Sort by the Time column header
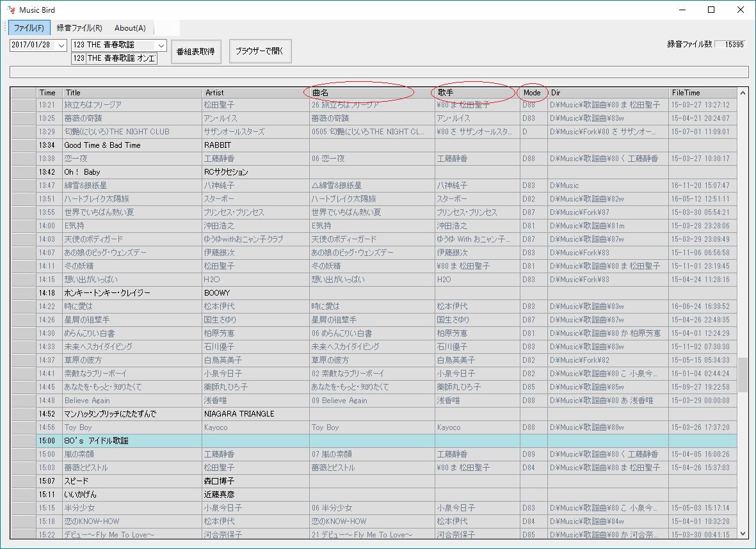Image resolution: width=756 pixels, height=549 pixels. pos(50,93)
